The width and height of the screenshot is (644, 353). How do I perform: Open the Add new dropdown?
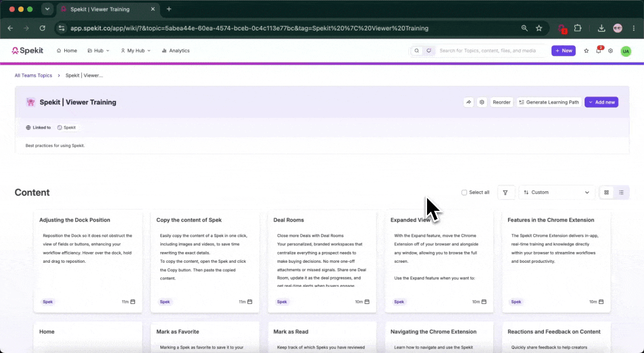coord(601,102)
